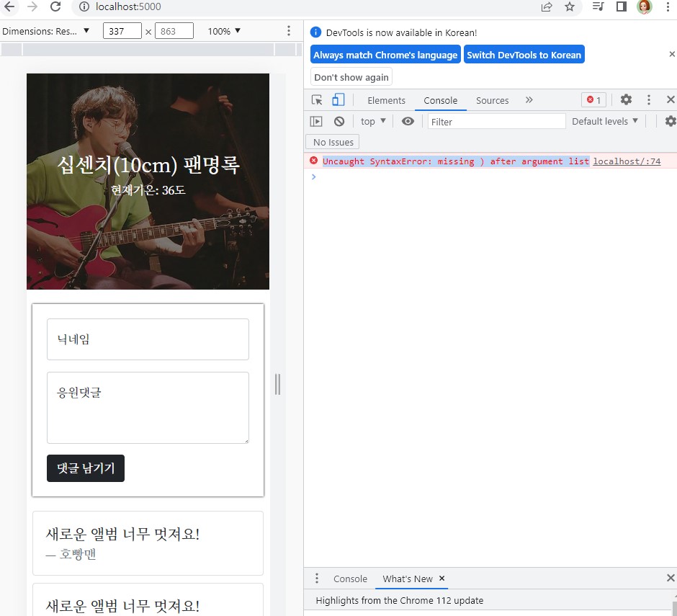The width and height of the screenshot is (677, 616).
Task: Toggle the device toolbar icon
Action: pyautogui.click(x=338, y=100)
